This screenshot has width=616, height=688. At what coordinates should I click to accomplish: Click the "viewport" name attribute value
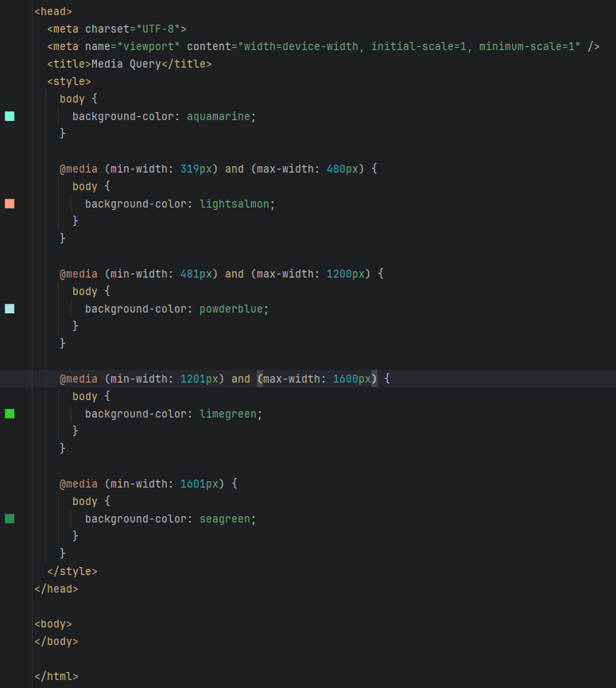pos(149,46)
